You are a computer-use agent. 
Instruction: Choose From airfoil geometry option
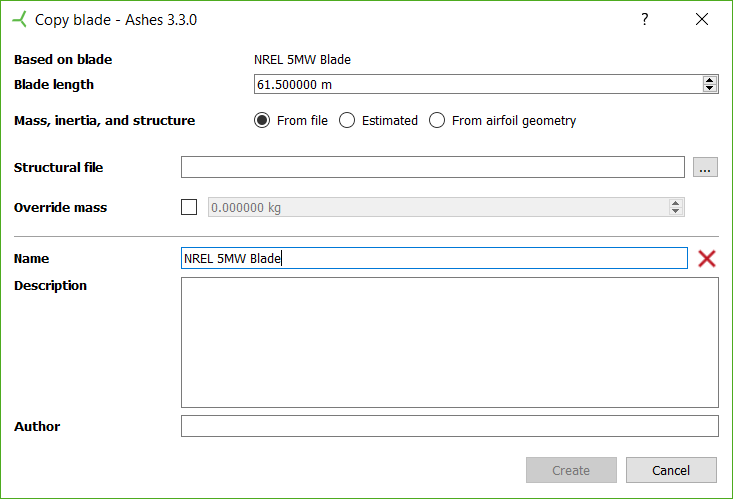coord(437,120)
